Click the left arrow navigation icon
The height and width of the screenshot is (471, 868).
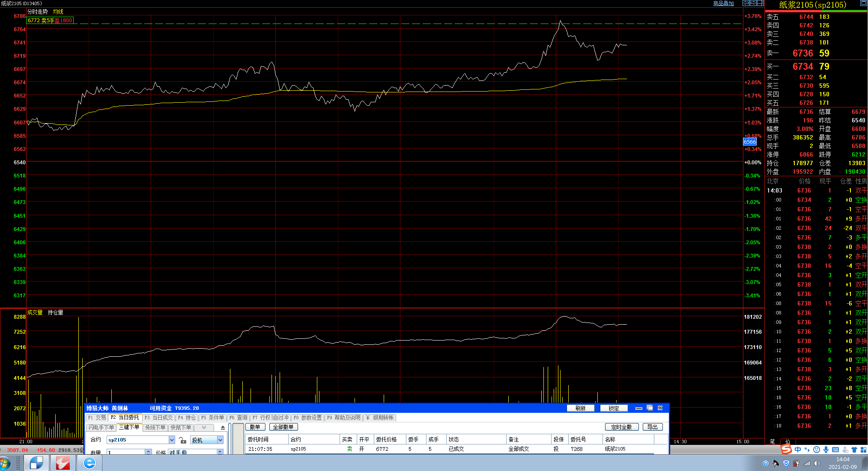pyautogui.click(x=746, y=3)
